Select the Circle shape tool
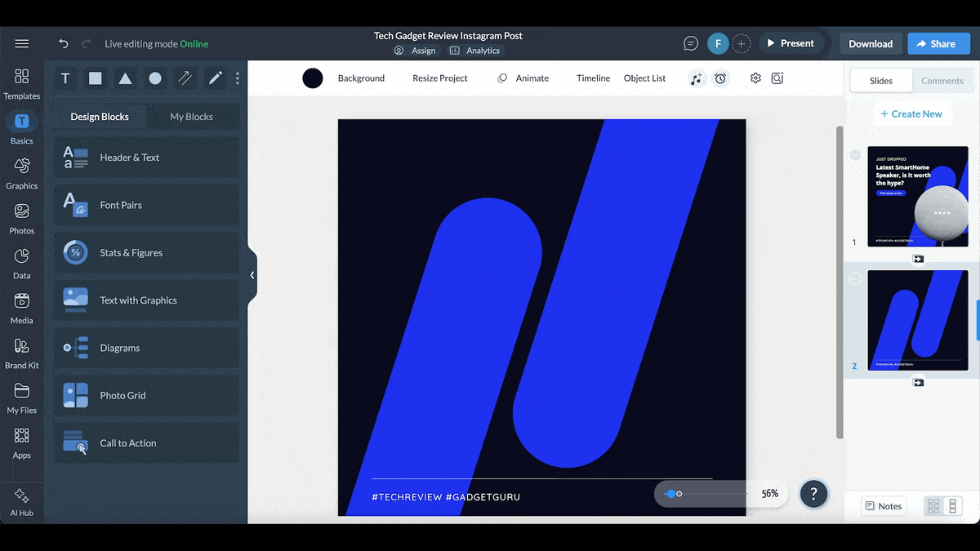The image size is (980, 551). 154,78
